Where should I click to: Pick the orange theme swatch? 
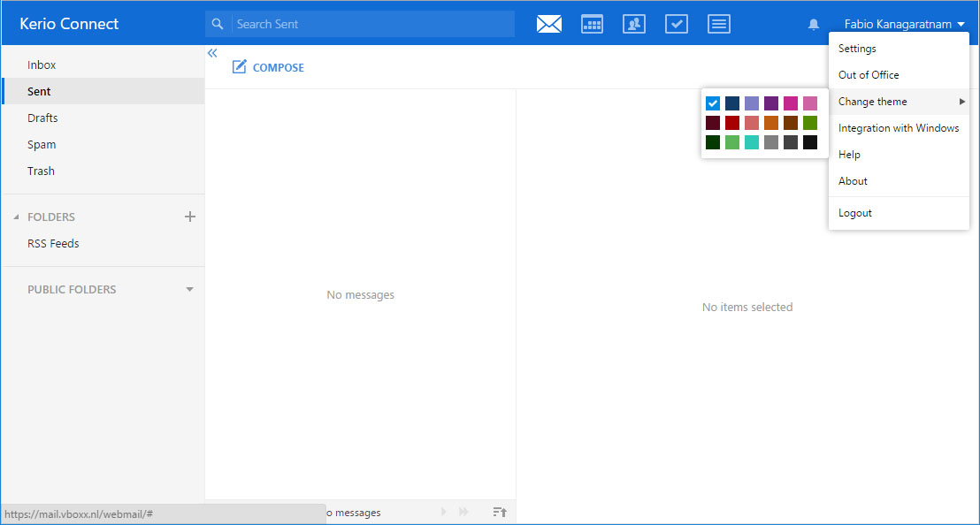click(771, 123)
